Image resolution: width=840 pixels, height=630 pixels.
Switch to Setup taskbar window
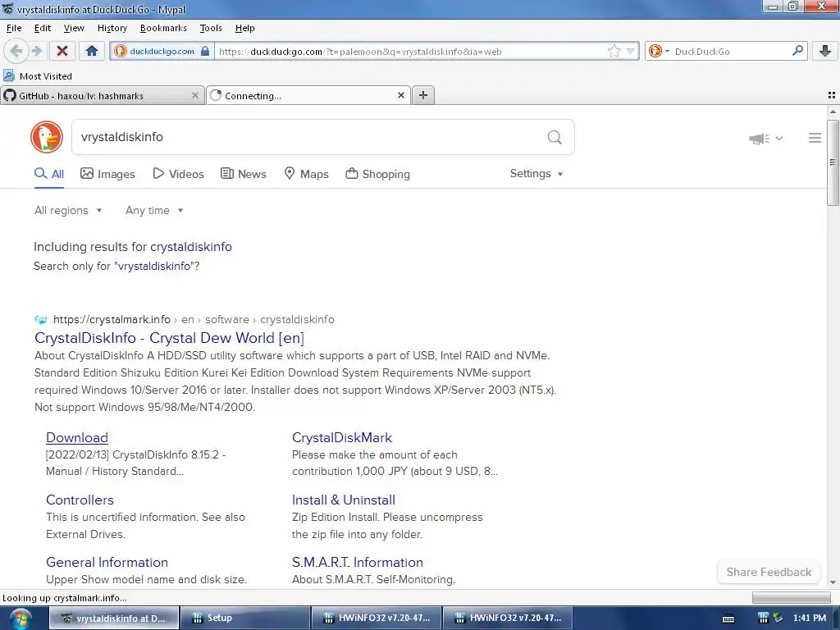(244, 619)
